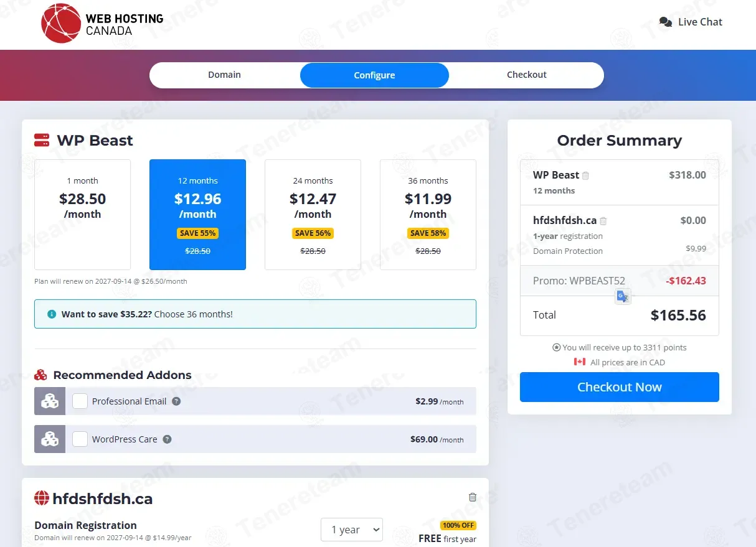This screenshot has width=756, height=547.
Task: Select the 12 months billing plan
Action: point(197,215)
